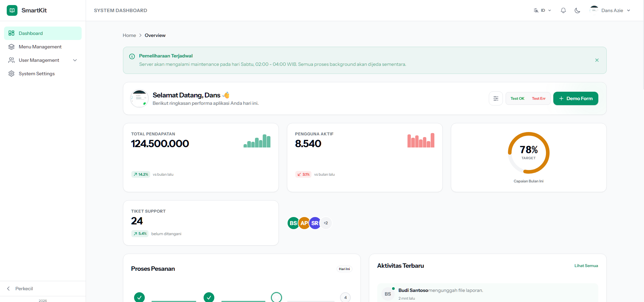The width and height of the screenshot is (644, 302).
Task: Open the notifications bell icon
Action: [x=563, y=10]
